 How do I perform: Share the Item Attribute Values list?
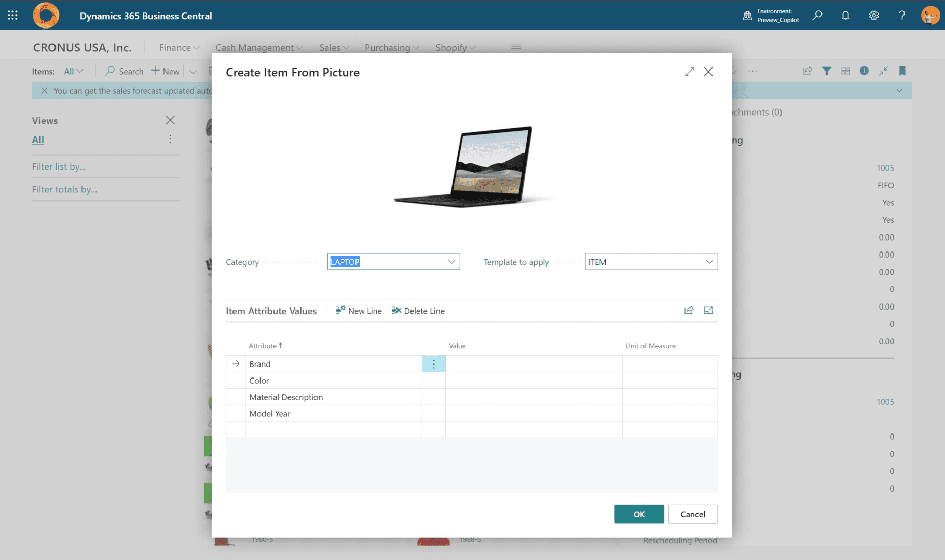click(689, 310)
